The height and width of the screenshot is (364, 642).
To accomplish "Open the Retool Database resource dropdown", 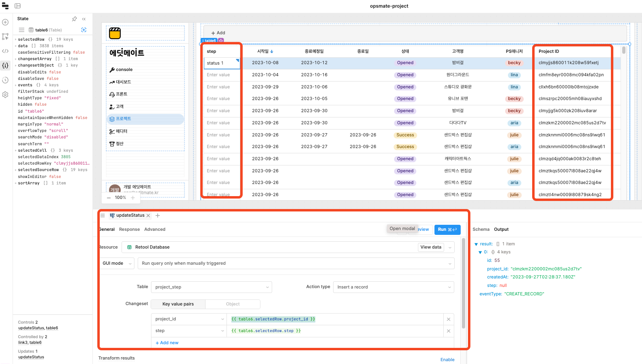I will pyautogui.click(x=450, y=247).
